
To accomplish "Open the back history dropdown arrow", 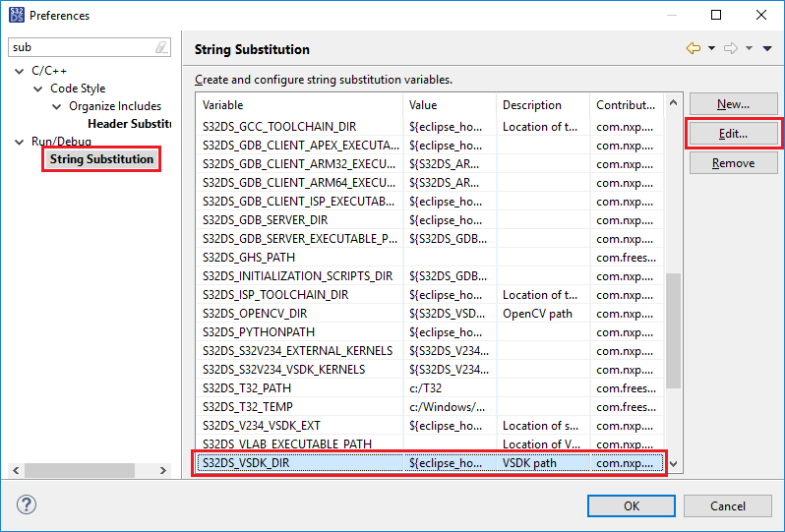I will [x=710, y=48].
